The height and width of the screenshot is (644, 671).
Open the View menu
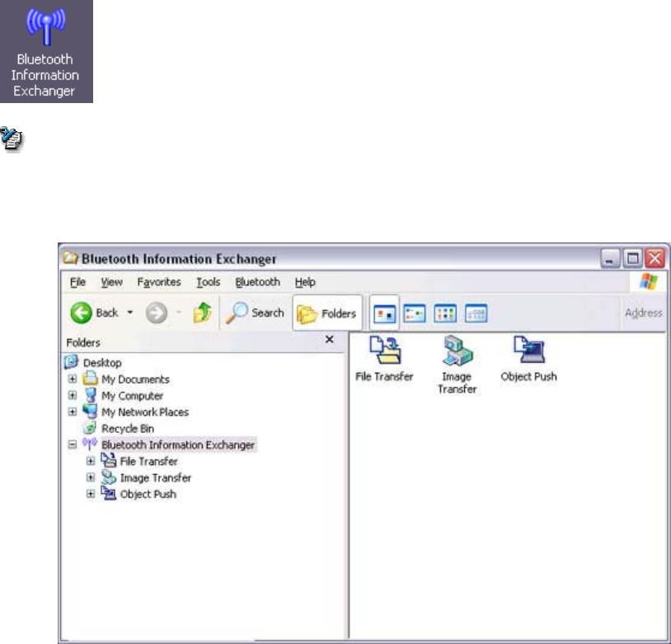tap(111, 282)
